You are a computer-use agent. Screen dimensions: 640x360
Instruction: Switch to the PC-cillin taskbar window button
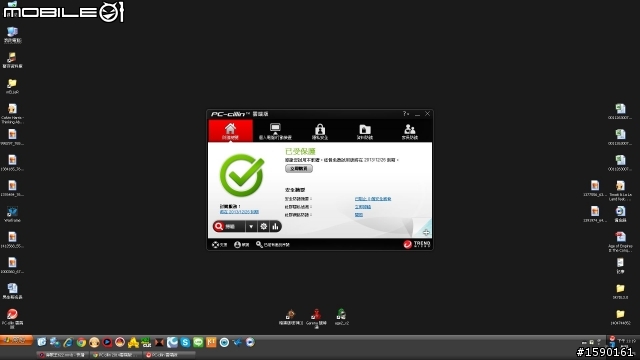tap(169, 355)
